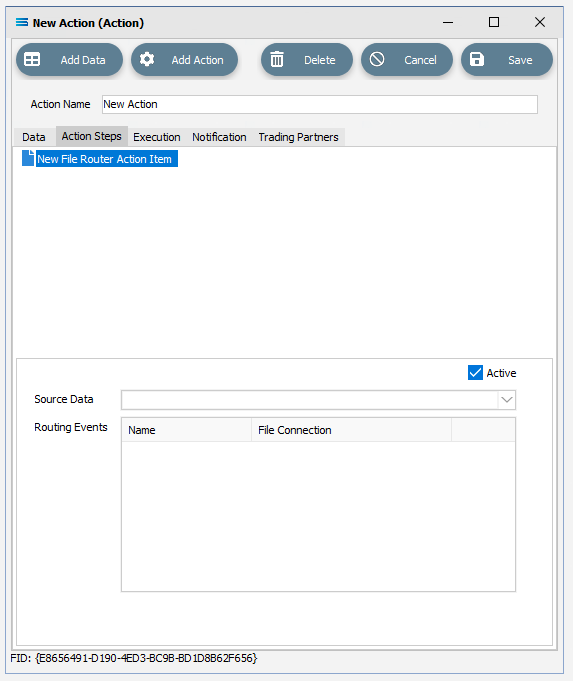573x681 pixels.
Task: Open the Source Data dropdown arrow
Action: click(507, 400)
